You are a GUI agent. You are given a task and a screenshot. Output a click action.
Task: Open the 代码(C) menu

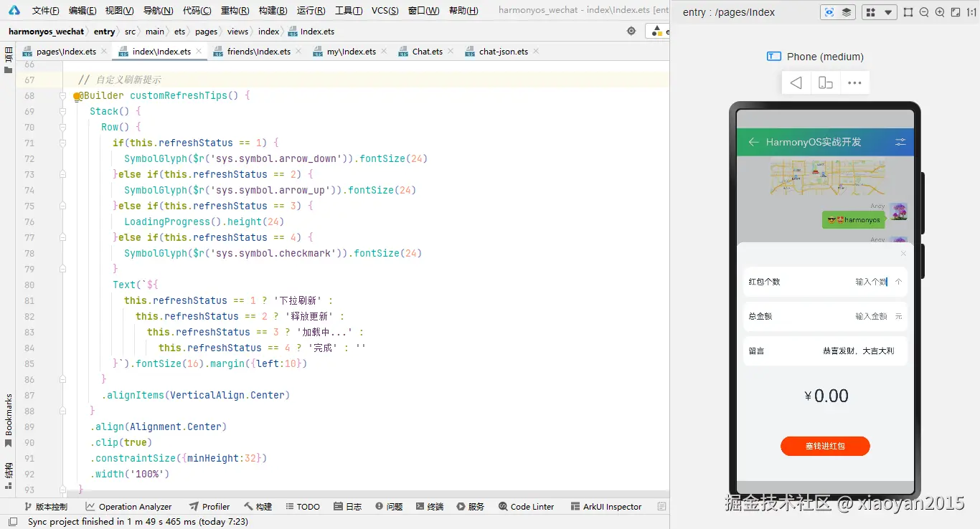(x=197, y=11)
